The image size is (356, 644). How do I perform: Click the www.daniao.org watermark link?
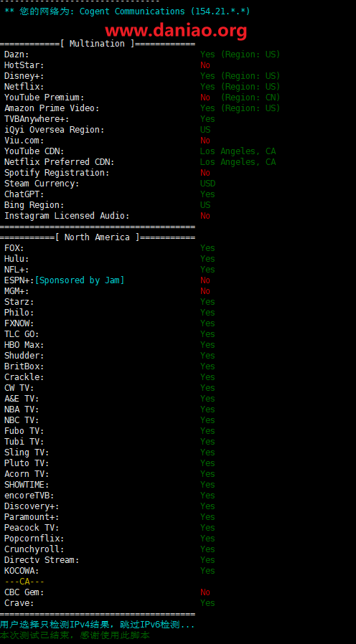tap(176, 30)
